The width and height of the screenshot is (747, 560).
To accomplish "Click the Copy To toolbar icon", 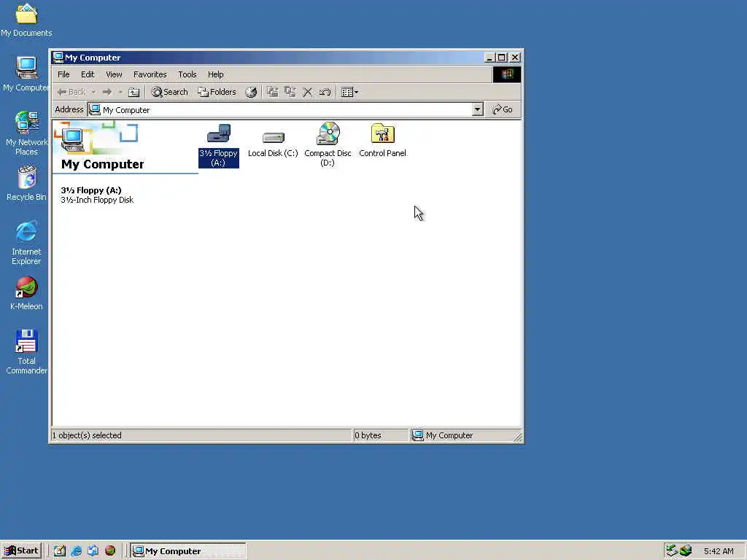I will coord(290,93).
